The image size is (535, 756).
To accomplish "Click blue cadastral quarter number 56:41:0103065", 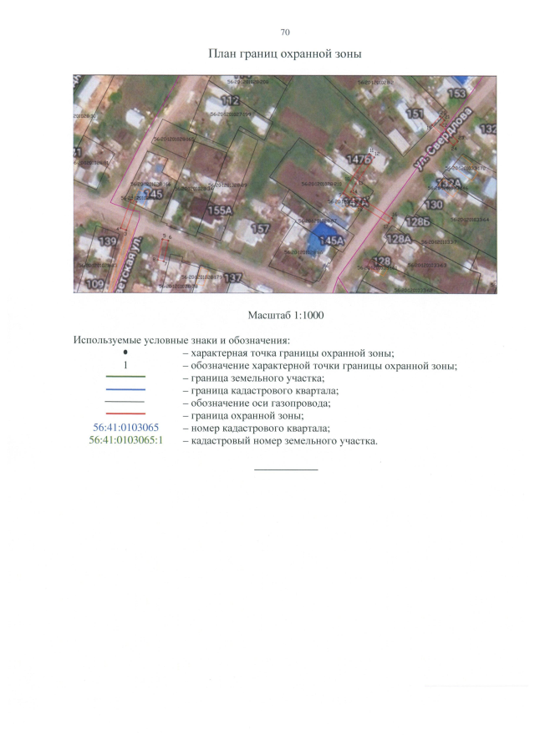I will coord(125,428).
